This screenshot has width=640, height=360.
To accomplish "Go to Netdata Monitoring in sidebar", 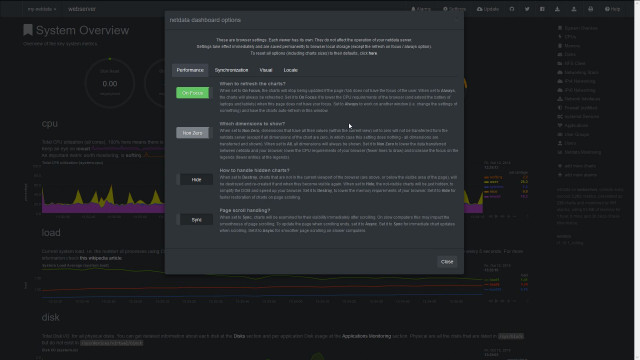I will 579,152.
